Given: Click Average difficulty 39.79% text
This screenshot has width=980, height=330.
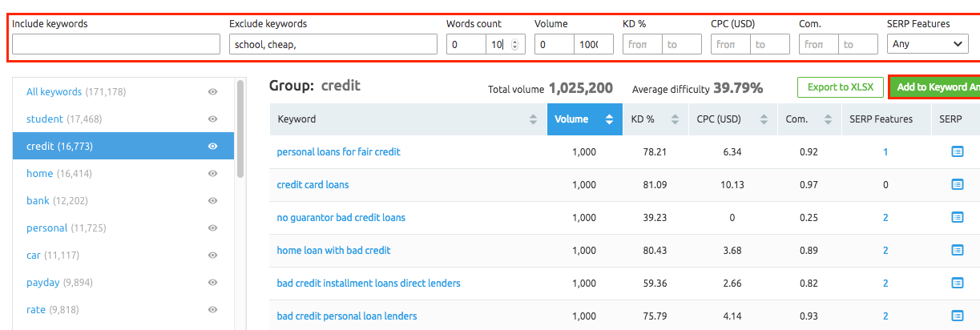Looking at the screenshot, I should click(697, 88).
